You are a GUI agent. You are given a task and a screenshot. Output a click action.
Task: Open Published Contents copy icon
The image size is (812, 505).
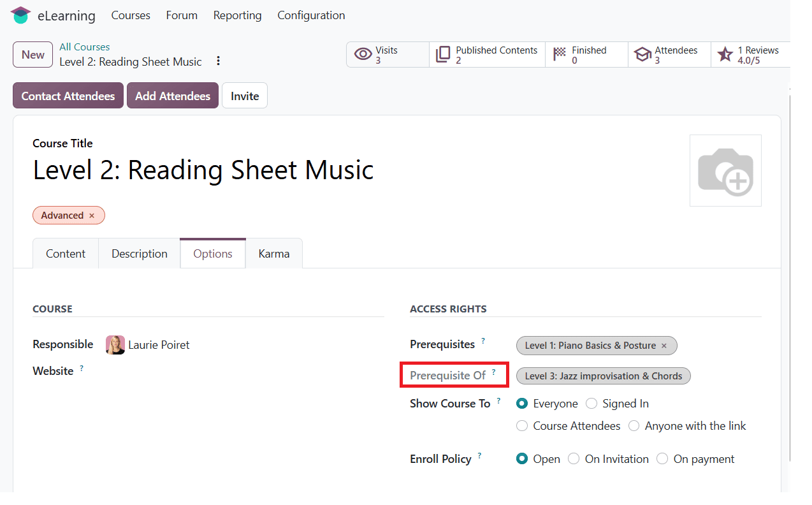(443, 55)
